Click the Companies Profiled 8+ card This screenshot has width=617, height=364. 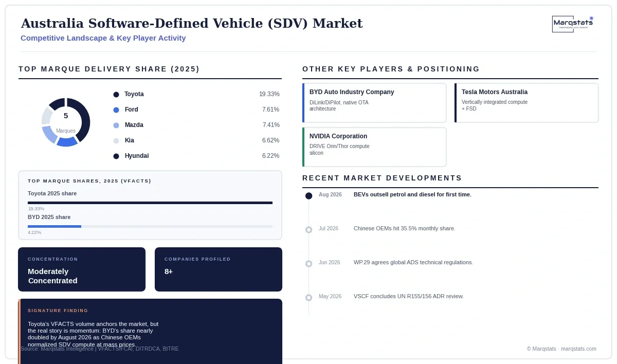coord(219,269)
